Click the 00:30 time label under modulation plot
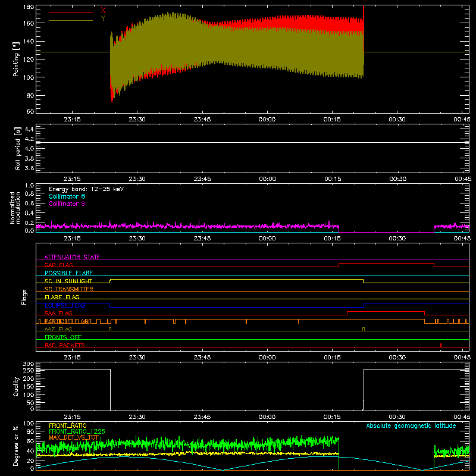This screenshot has width=476, height=476. (x=397, y=239)
